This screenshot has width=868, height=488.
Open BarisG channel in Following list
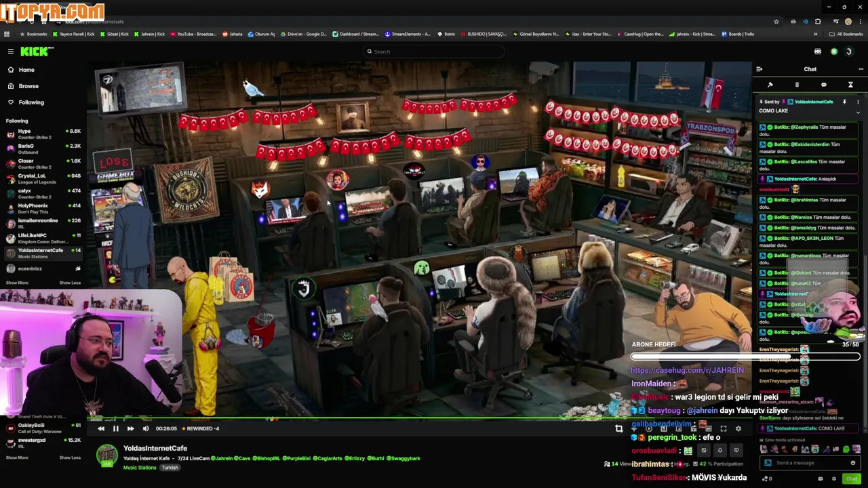click(42, 148)
